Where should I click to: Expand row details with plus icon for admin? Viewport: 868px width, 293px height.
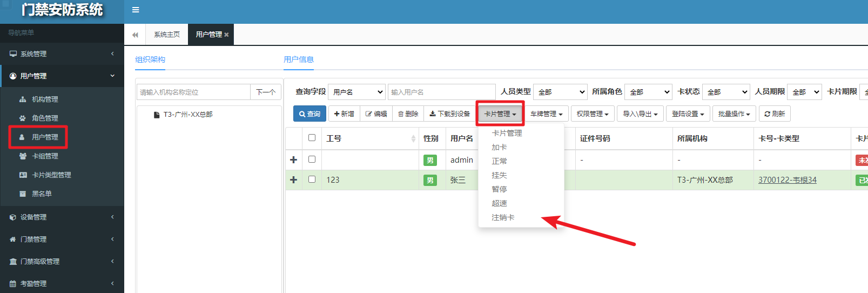(x=294, y=160)
